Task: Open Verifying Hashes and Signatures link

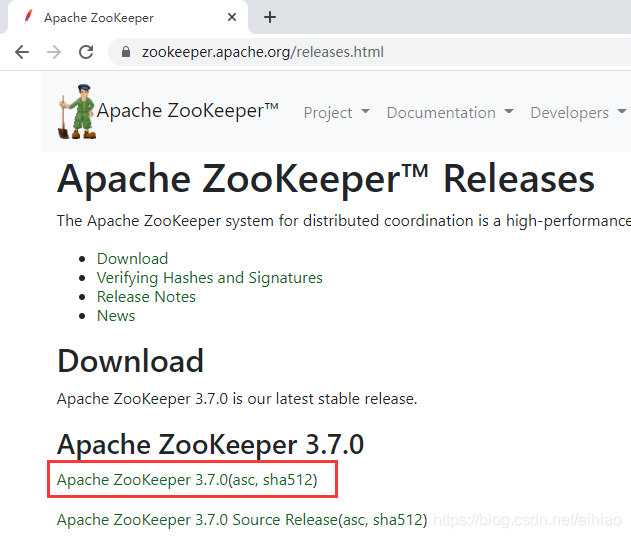Action: (x=210, y=278)
